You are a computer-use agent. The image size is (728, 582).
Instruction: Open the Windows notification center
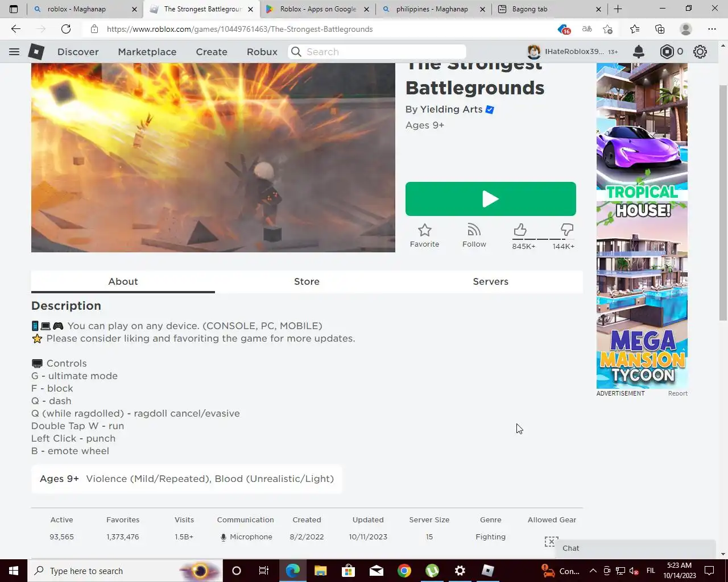(709, 571)
